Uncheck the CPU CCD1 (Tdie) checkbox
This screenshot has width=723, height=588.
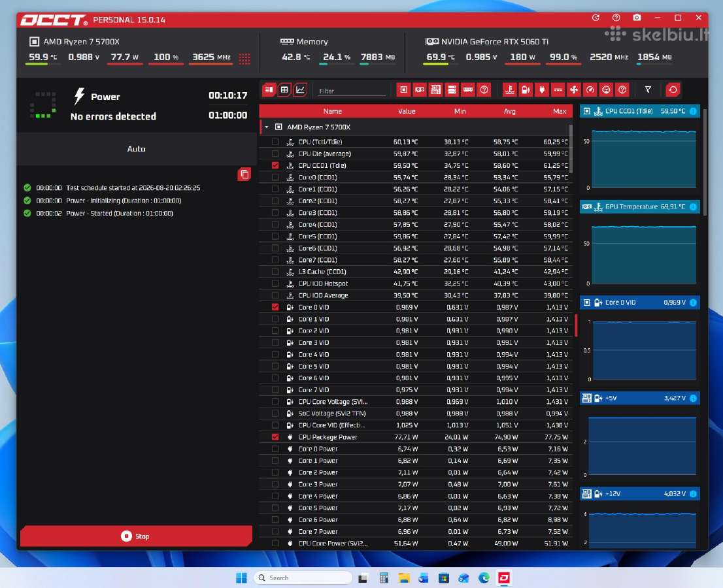coord(275,165)
